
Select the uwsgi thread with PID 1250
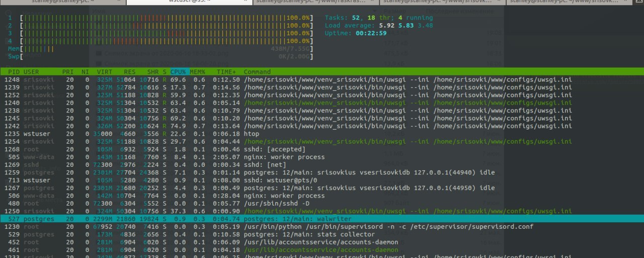coord(322,211)
